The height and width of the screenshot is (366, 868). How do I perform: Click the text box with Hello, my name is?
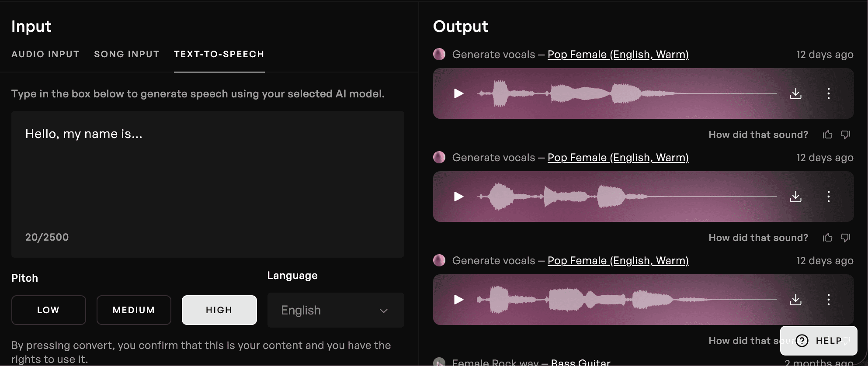point(208,184)
